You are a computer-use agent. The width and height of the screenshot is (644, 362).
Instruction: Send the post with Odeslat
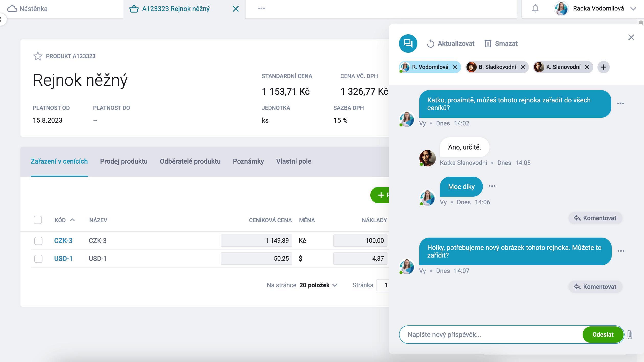tap(603, 335)
